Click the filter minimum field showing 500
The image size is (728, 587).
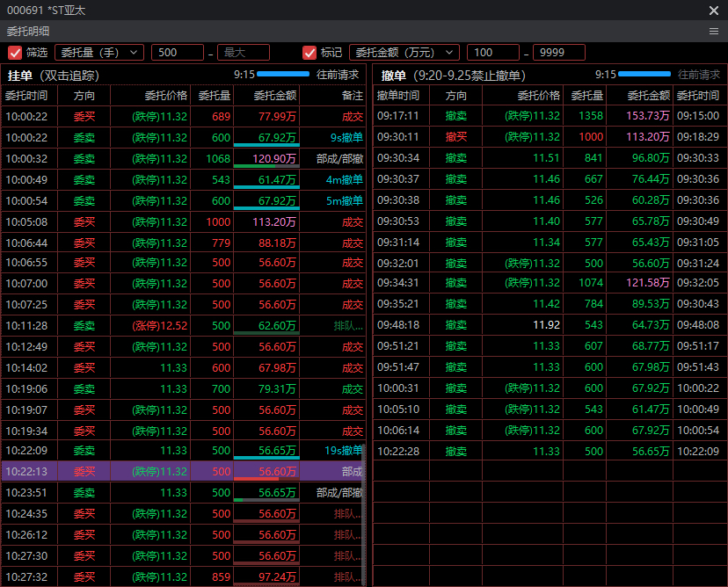[178, 53]
